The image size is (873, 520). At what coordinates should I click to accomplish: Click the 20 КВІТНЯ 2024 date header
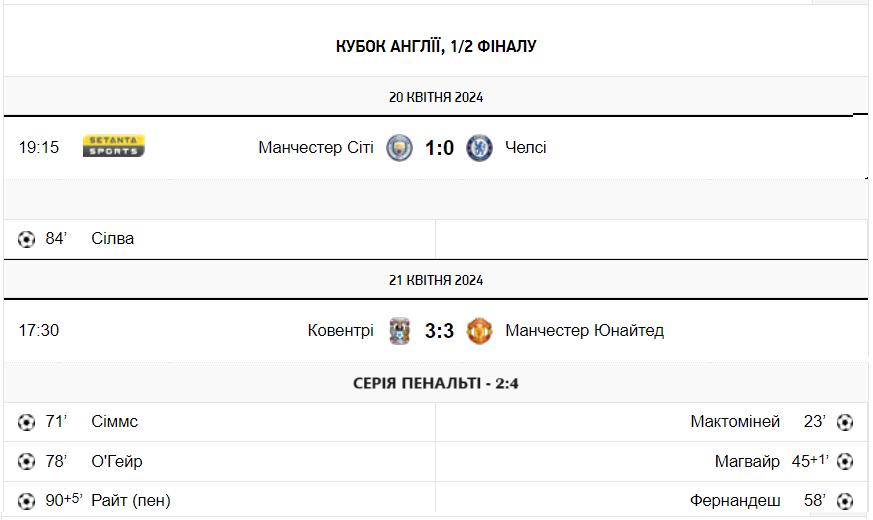tap(436, 97)
